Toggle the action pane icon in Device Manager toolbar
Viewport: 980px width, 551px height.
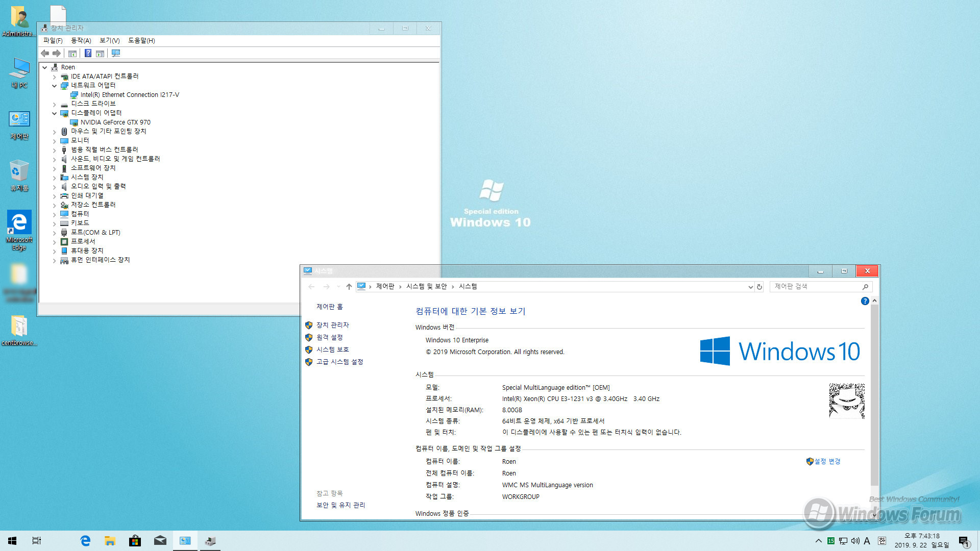[100, 53]
